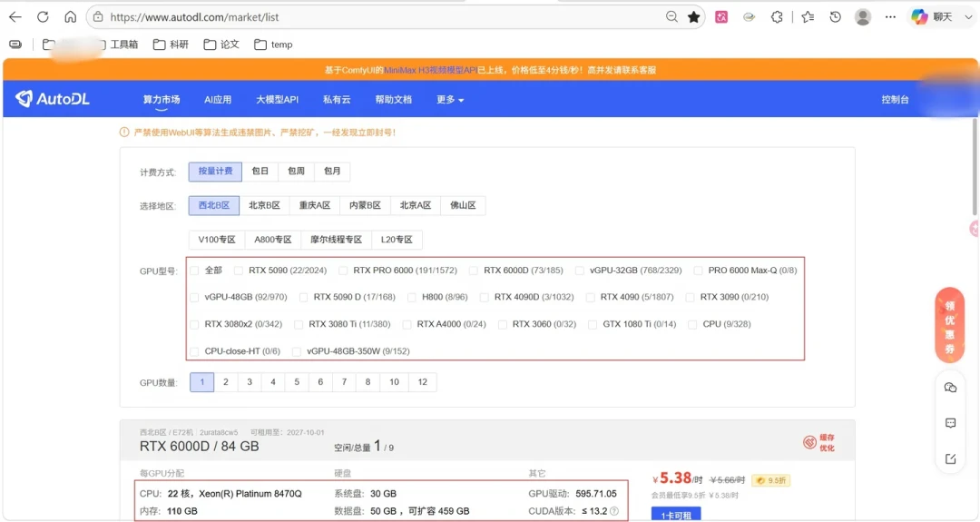The height and width of the screenshot is (522, 980).
Task: Check the 全部 GPU model checkbox
Action: click(x=194, y=270)
